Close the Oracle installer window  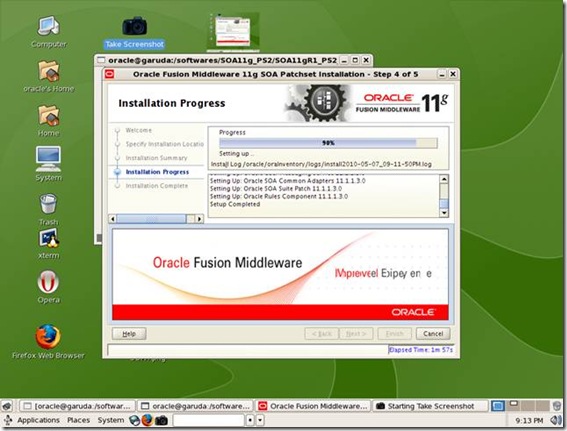453,74
